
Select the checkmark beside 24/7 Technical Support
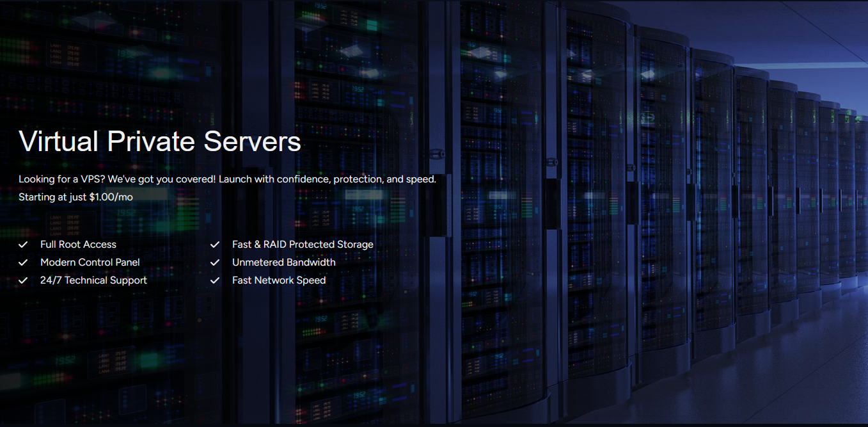pyautogui.click(x=23, y=280)
